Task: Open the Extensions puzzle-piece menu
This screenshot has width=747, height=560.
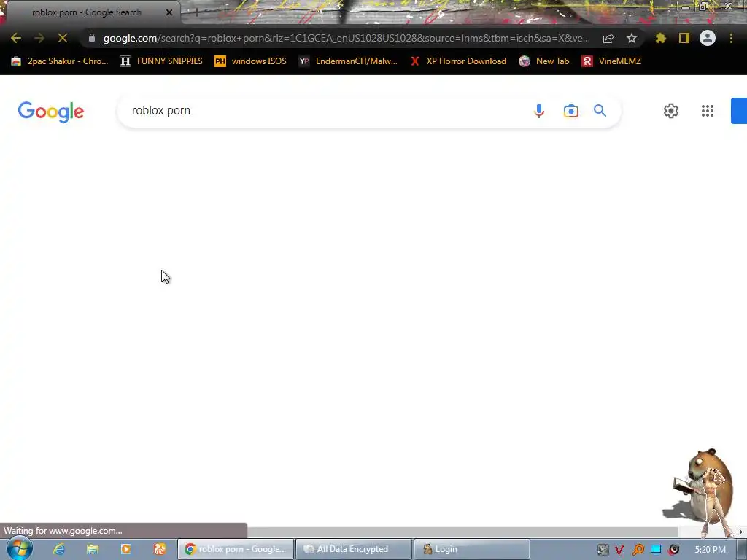Action: (x=661, y=38)
